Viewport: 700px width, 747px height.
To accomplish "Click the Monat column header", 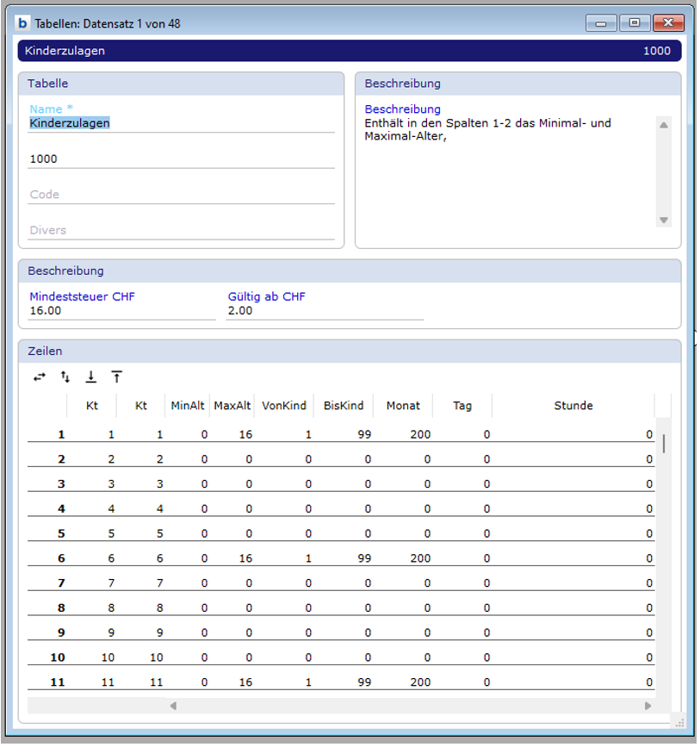I will click(403, 406).
